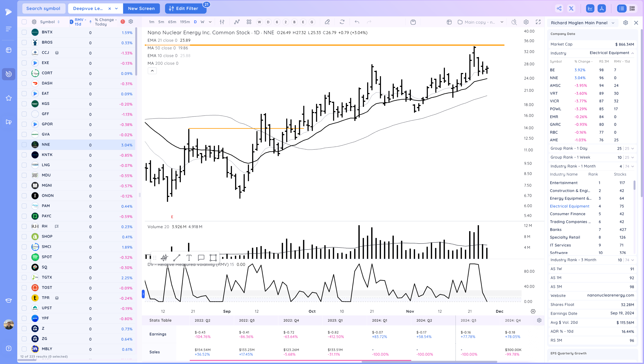This screenshot has height=364, width=644.
Task: Open the fullscreen chart icon
Action: 538,22
